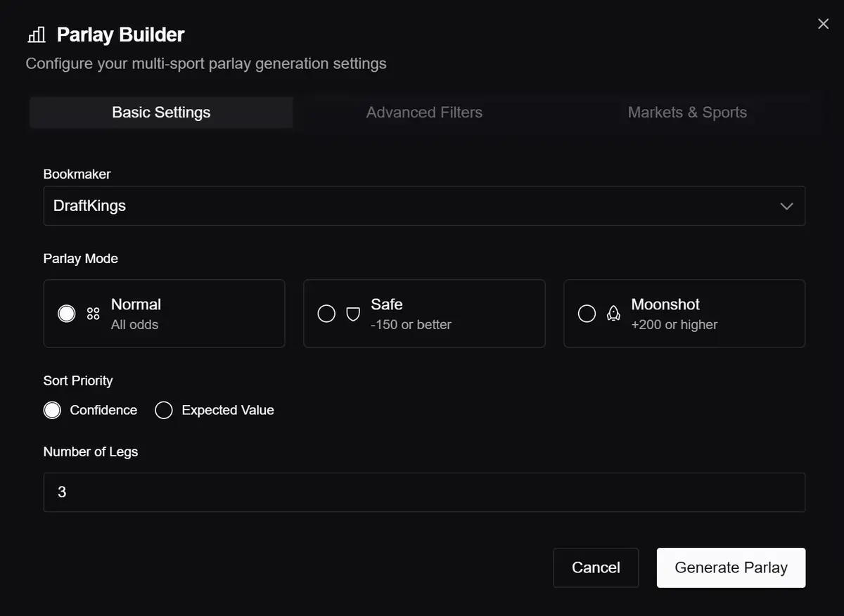Select the Normal parlay mode radio button
Image resolution: width=844 pixels, height=616 pixels.
[x=67, y=314]
